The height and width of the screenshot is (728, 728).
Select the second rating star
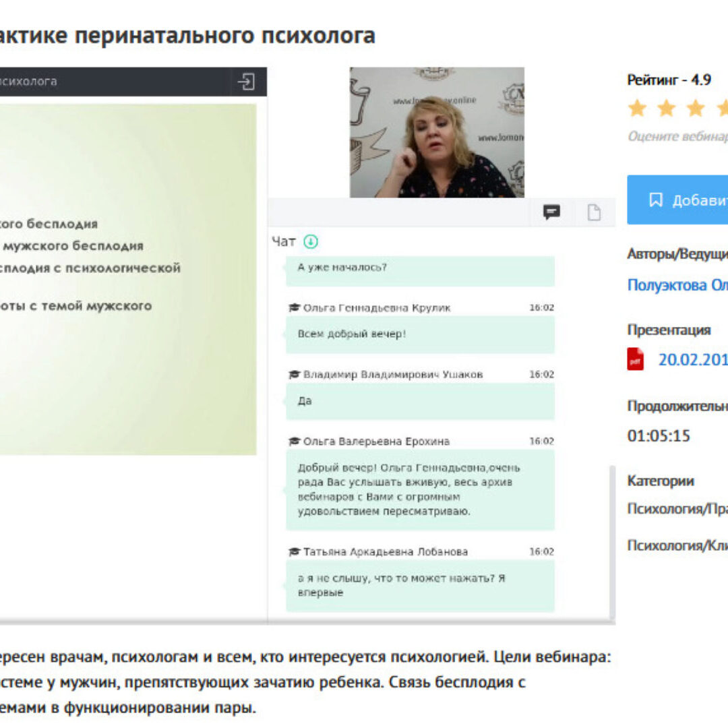666,108
